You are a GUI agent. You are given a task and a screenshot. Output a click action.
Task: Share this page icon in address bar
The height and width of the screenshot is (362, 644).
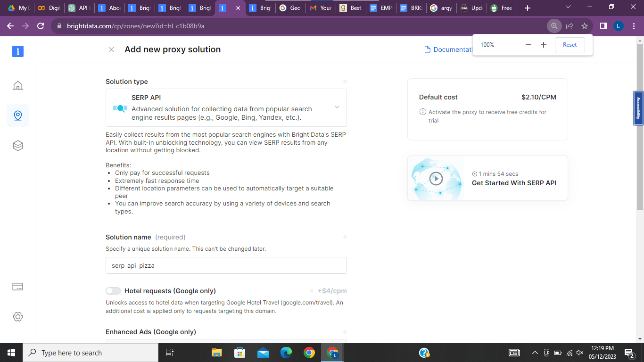tap(570, 26)
